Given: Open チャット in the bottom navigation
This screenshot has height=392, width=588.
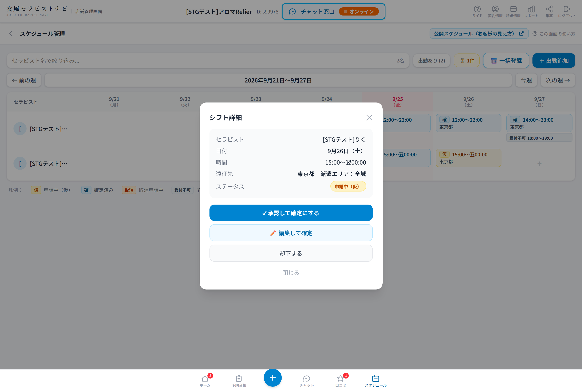Looking at the screenshot, I should pos(307,381).
